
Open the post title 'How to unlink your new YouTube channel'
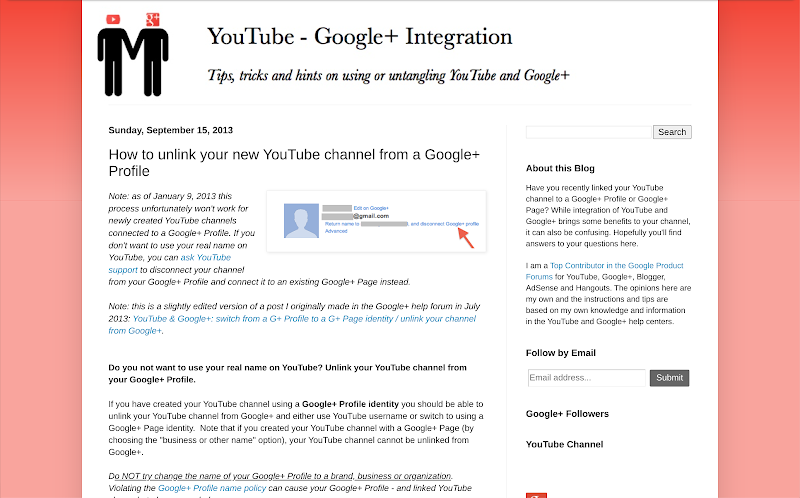click(294, 163)
